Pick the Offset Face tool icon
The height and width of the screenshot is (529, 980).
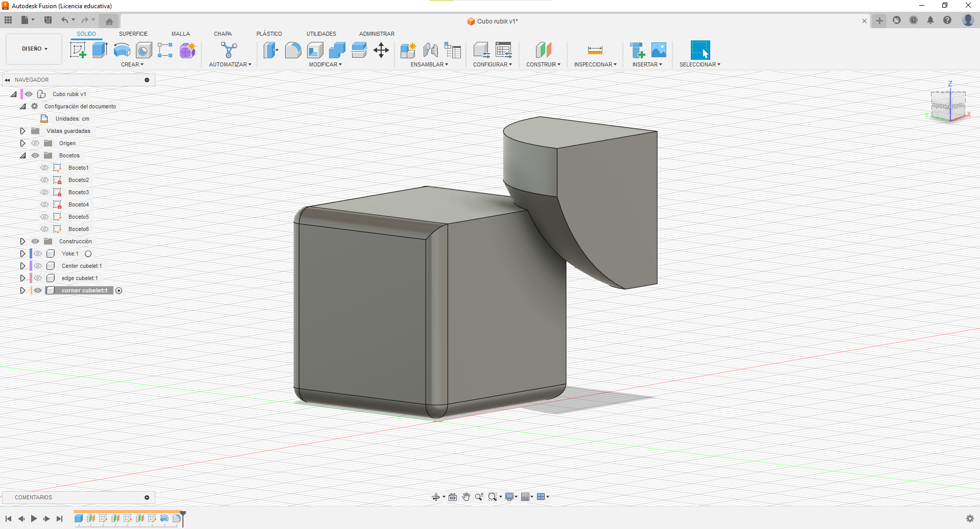[x=359, y=50]
